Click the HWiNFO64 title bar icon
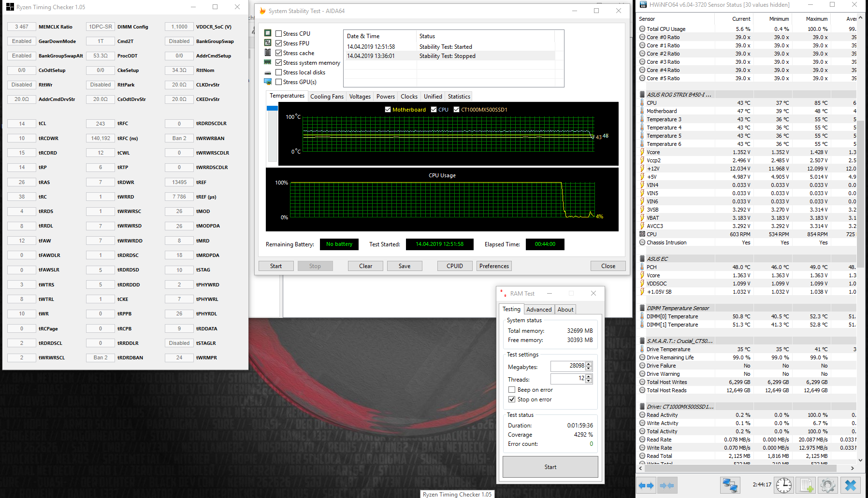Screen dimensions: 868x498 tap(643, 5)
